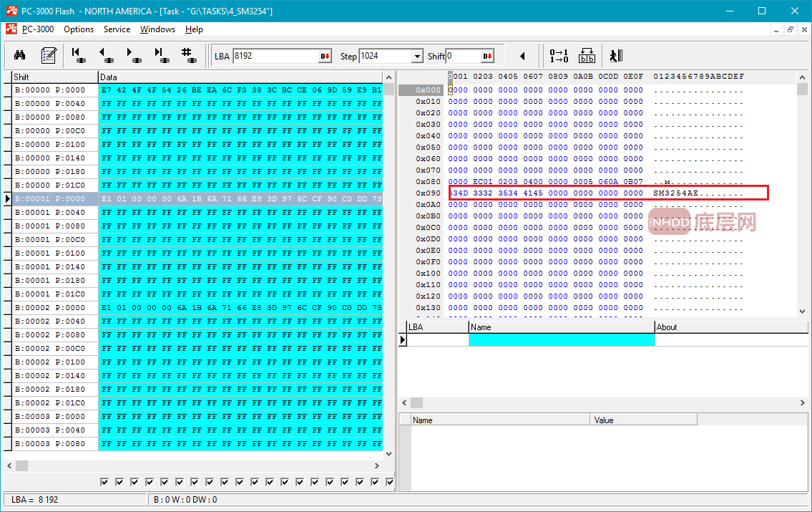Open the PC-3000 menu
Image resolution: width=812 pixels, height=512 pixels.
point(38,29)
